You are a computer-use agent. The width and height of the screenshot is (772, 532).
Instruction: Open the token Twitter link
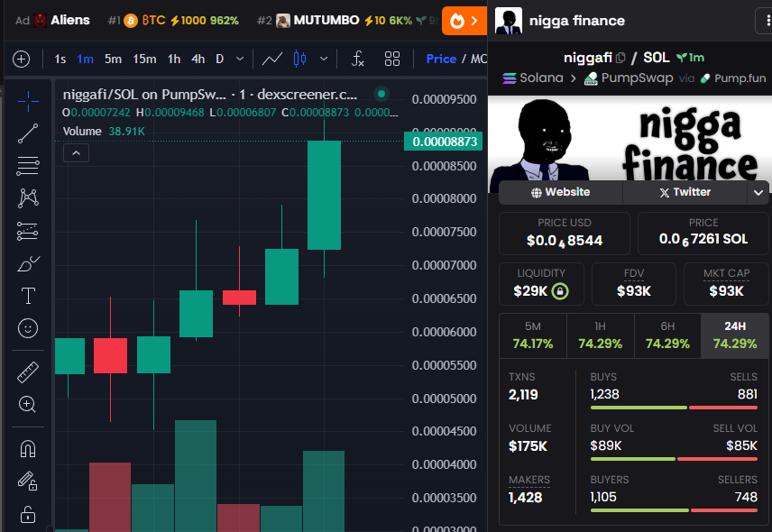tap(685, 192)
